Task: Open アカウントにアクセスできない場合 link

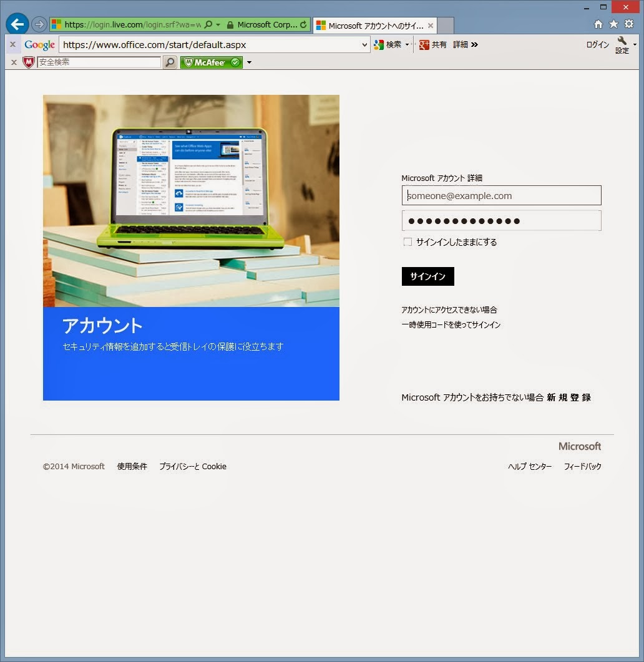Action: point(449,310)
